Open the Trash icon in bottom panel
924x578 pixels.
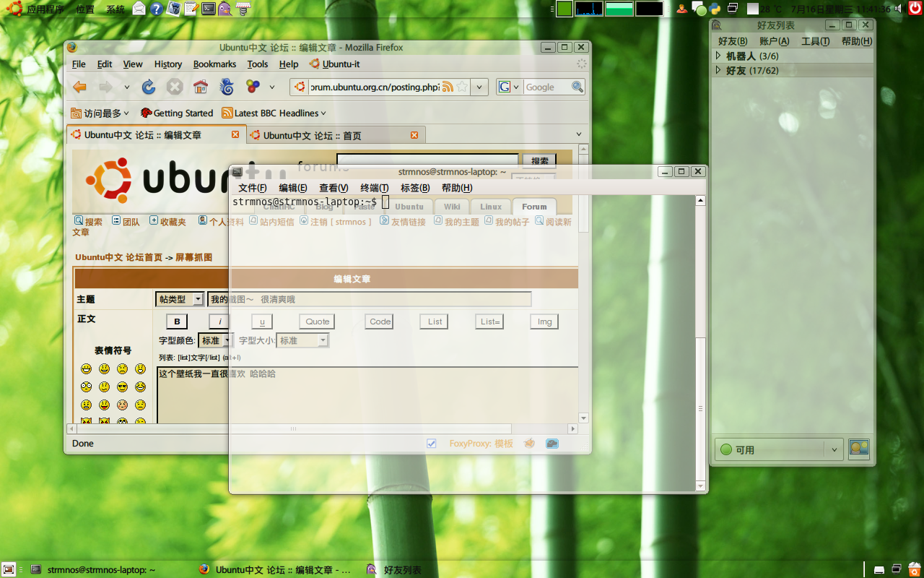[x=914, y=569]
